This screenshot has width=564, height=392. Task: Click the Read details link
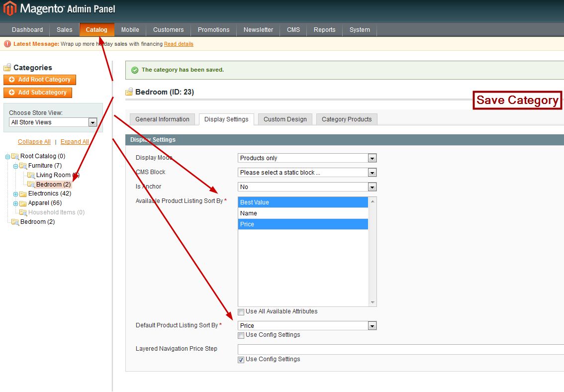click(178, 44)
